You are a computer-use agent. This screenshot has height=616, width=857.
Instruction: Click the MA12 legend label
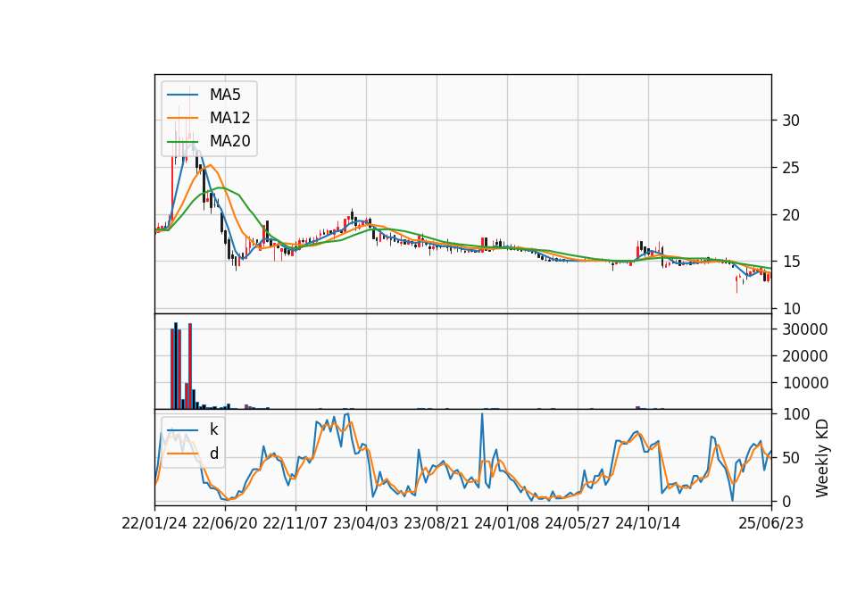pyautogui.click(x=229, y=118)
